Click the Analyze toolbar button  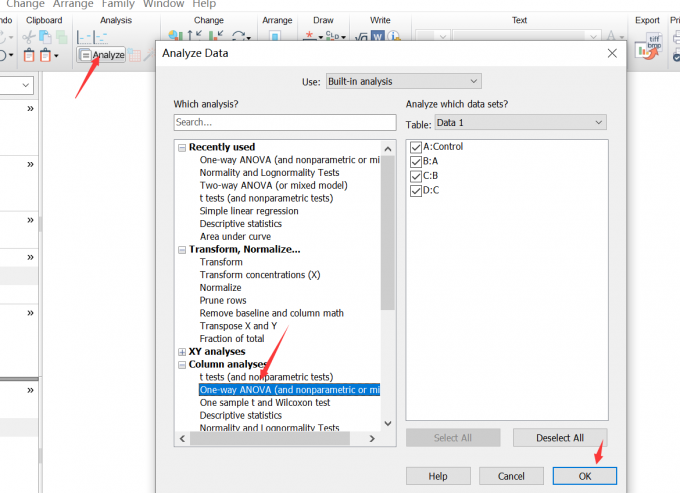(x=102, y=55)
